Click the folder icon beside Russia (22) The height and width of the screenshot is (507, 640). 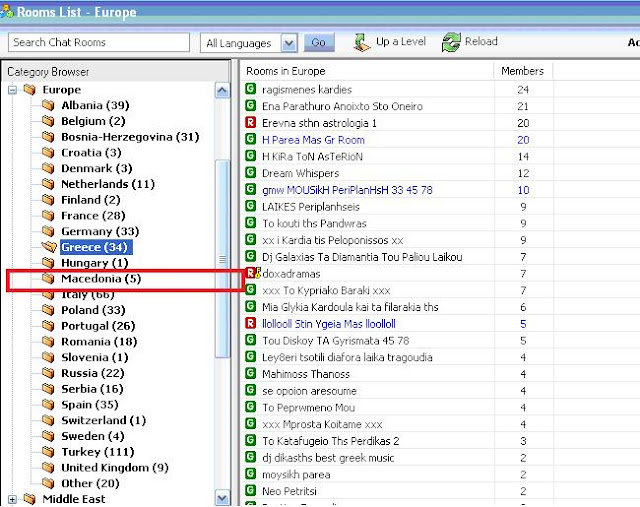tap(48, 373)
